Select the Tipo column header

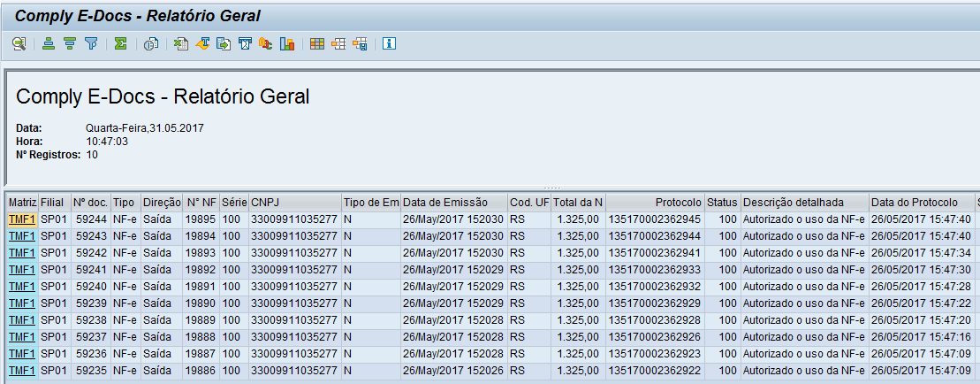point(125,203)
